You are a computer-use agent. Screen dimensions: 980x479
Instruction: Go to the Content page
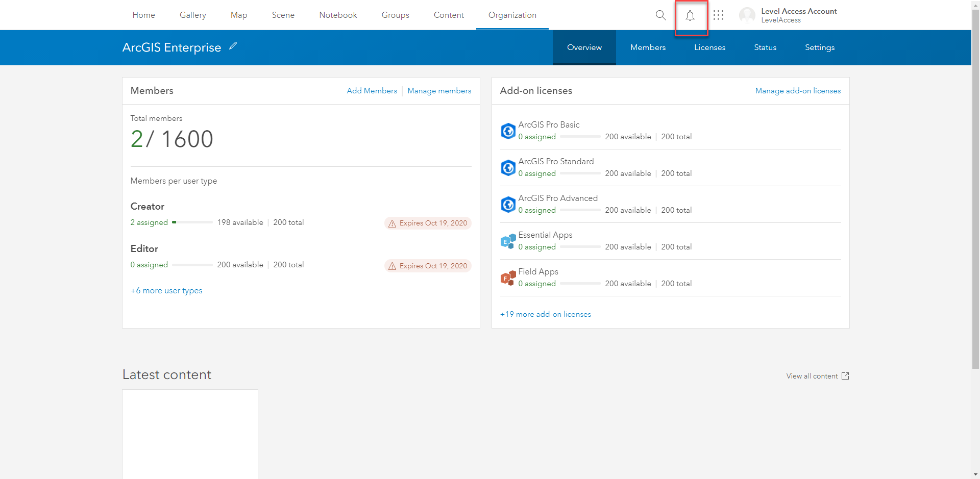point(449,15)
